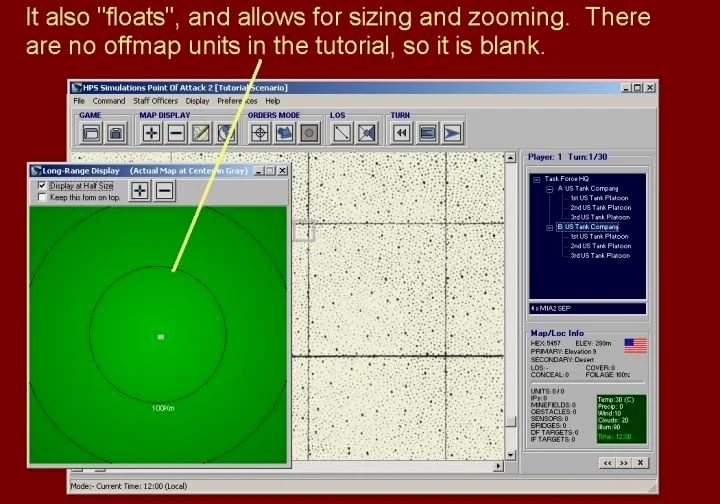Toggle Display at Half Size checkbox

click(42, 185)
